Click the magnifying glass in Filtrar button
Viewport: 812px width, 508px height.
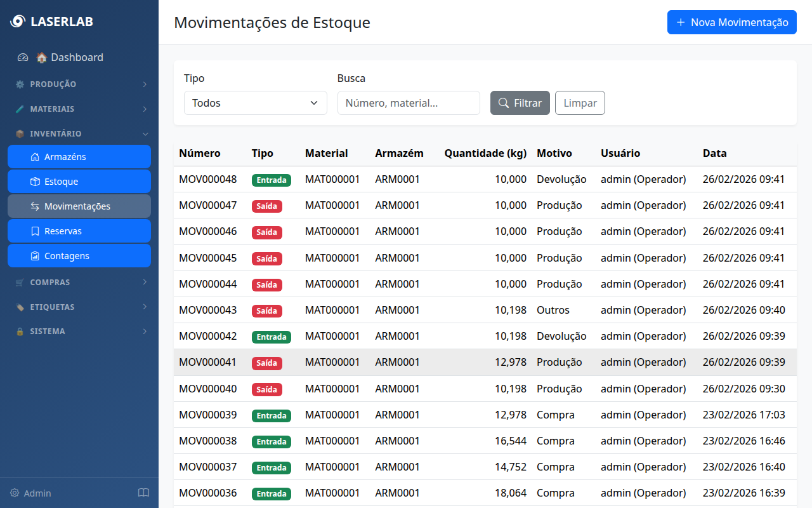[x=504, y=102]
